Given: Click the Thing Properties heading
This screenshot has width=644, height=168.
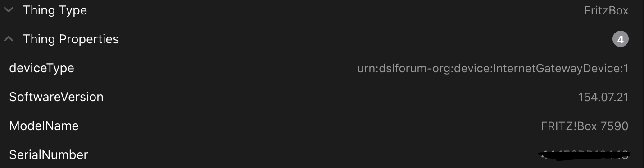Looking at the screenshot, I should 71,39.
